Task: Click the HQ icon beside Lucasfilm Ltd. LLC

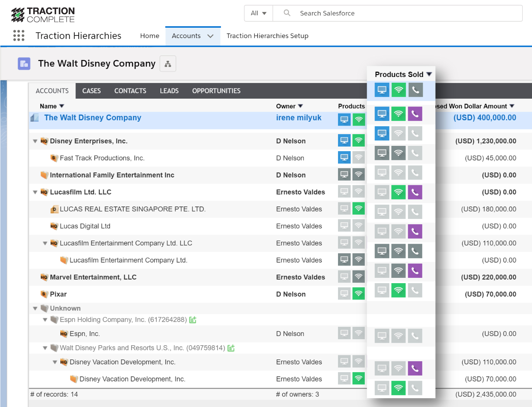Action: (x=44, y=192)
